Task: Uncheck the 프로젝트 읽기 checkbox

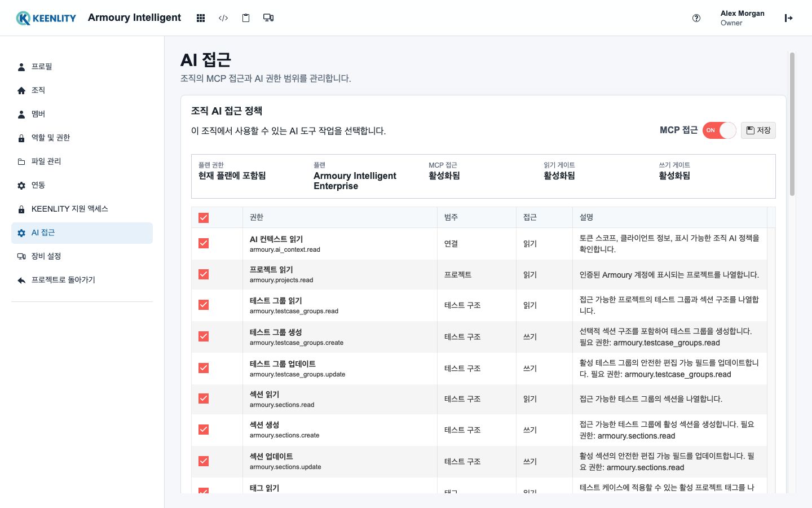Action: pyautogui.click(x=204, y=274)
